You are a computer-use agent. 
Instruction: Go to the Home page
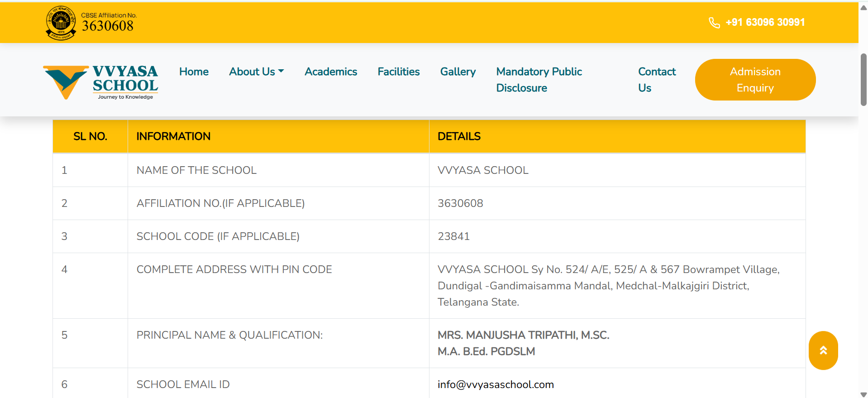pyautogui.click(x=194, y=72)
